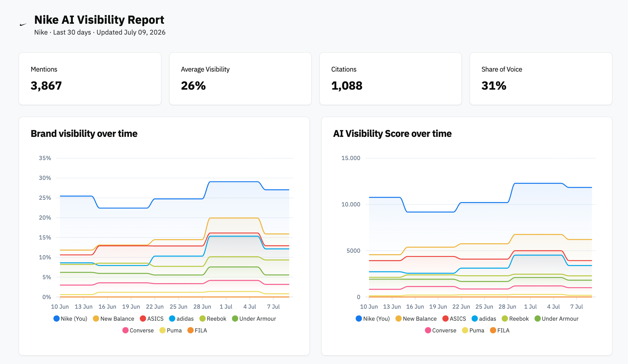Click the Nike swoosh logo
This screenshot has width=628, height=364.
click(23, 25)
